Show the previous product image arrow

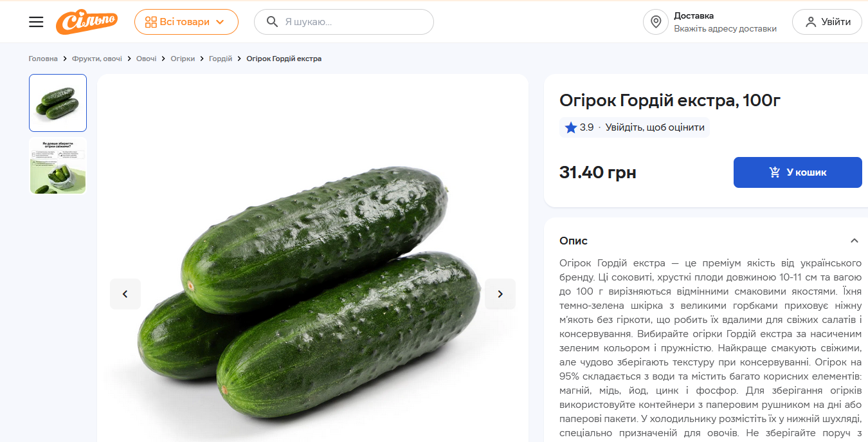(125, 294)
